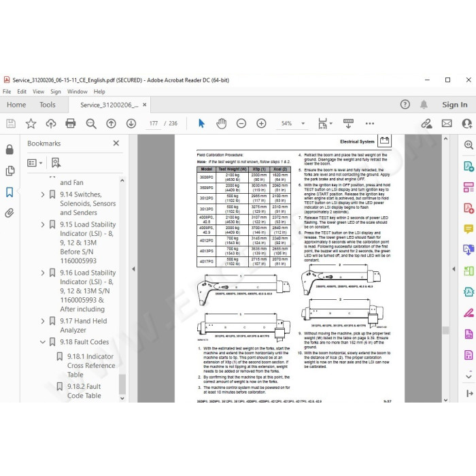Open the Fill & Sign pen tool
The width and height of the screenshot is (476, 476).
[469, 312]
